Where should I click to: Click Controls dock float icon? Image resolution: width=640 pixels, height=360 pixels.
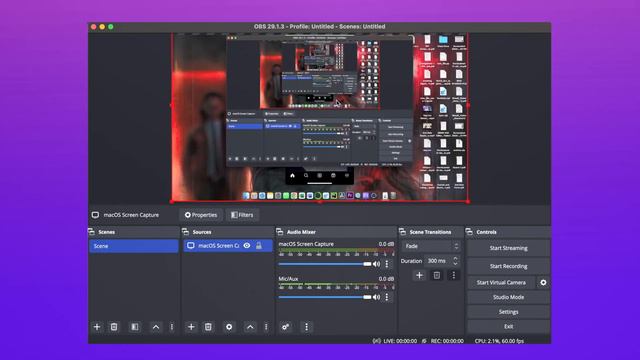469,232
